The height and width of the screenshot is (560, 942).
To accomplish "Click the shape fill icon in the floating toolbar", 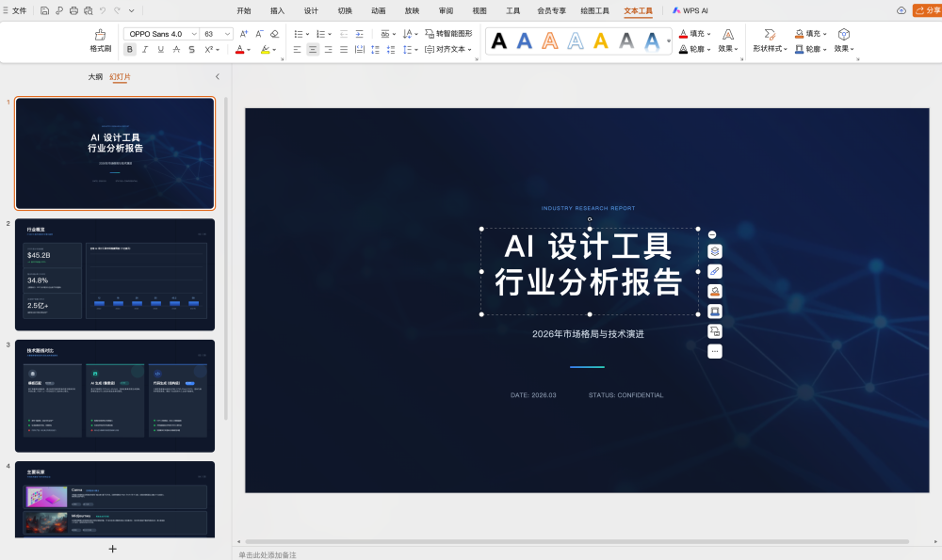I will (714, 292).
